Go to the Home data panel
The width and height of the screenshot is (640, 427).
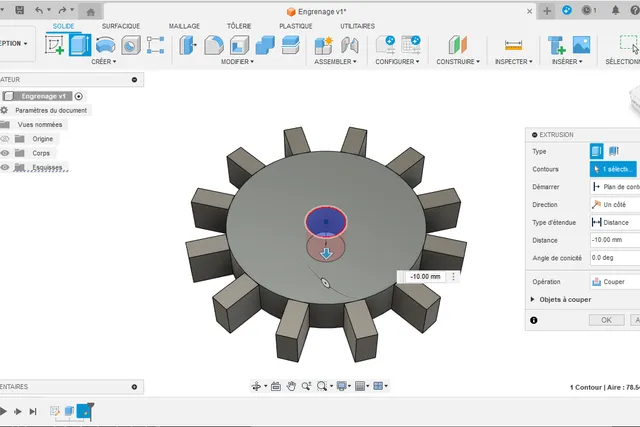point(91,12)
